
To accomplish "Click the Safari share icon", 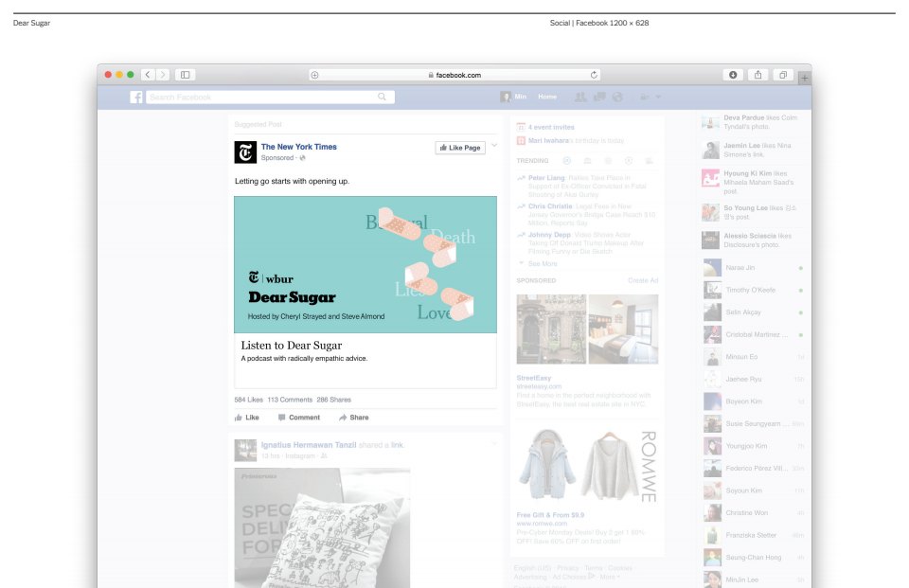I will [x=757, y=75].
